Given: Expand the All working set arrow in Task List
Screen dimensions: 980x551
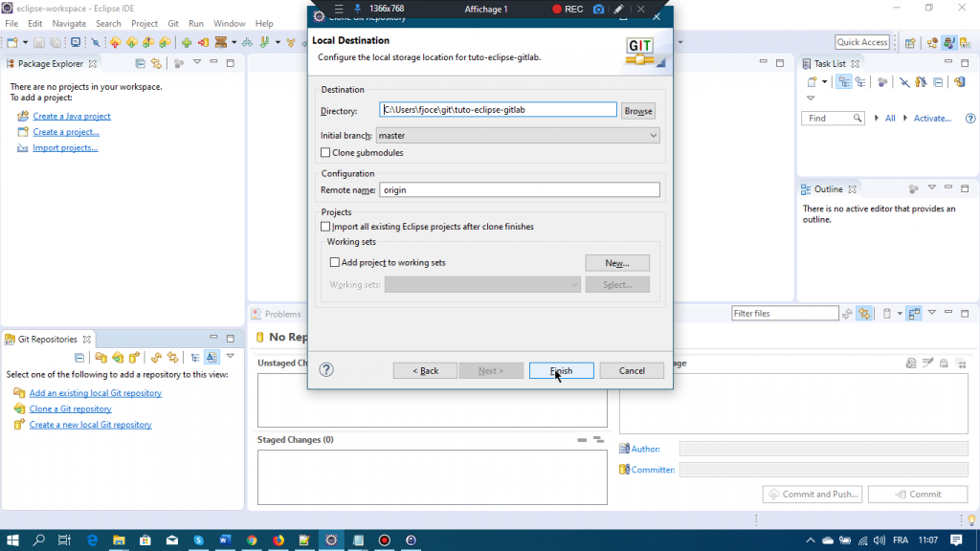Looking at the screenshot, I should (877, 118).
